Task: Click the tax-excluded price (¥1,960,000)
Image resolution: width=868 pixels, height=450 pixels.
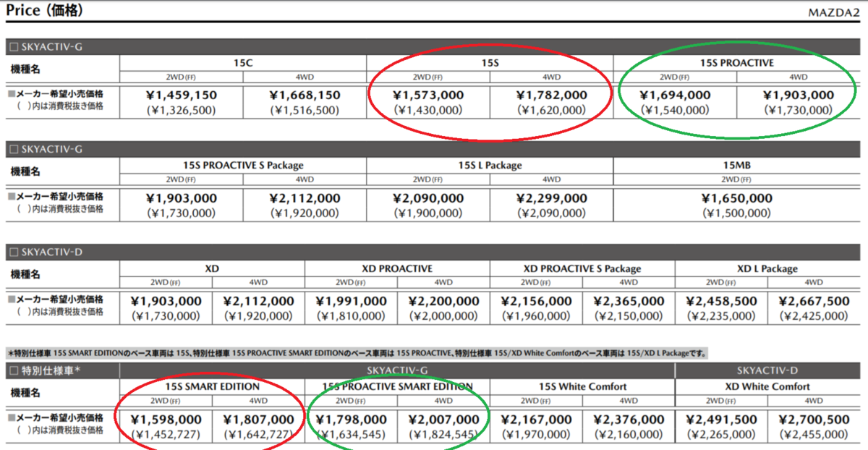Action: [x=536, y=316]
